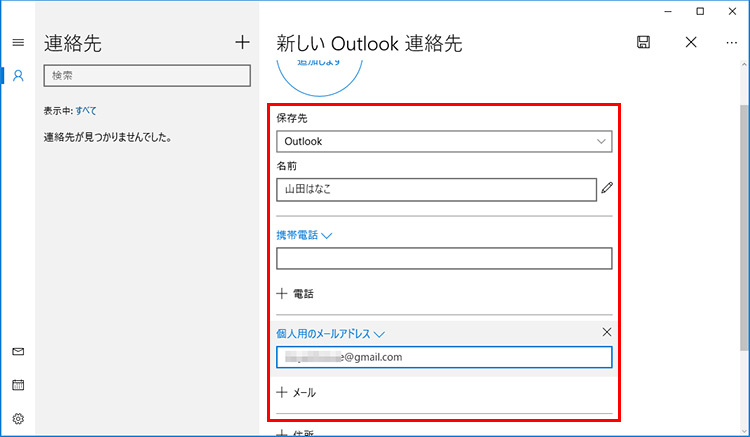Add a new contact with plus icon
The image size is (750, 437).
(241, 42)
